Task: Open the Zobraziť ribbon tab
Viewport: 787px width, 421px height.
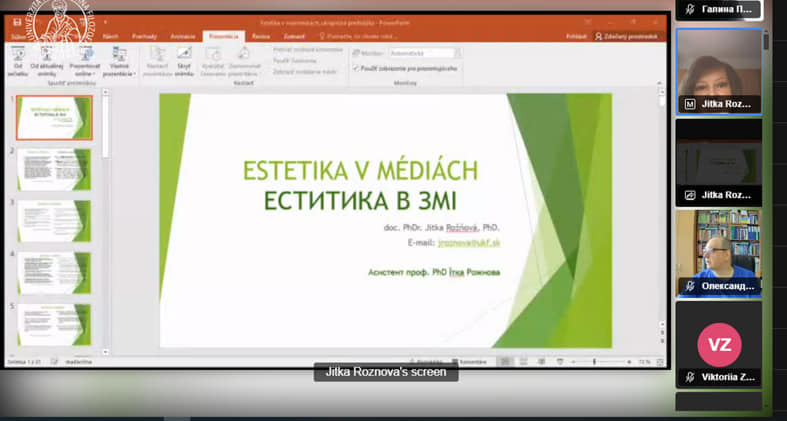Action: pos(293,36)
